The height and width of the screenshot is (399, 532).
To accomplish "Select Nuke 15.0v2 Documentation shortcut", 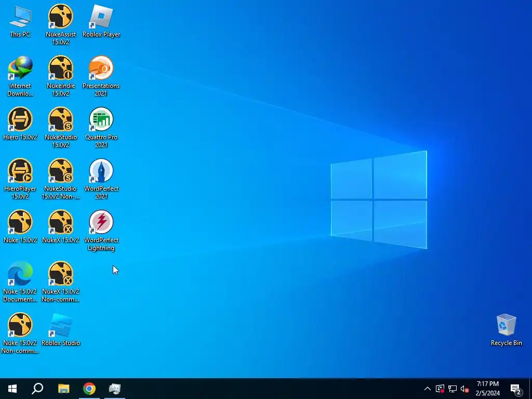I will (20, 282).
